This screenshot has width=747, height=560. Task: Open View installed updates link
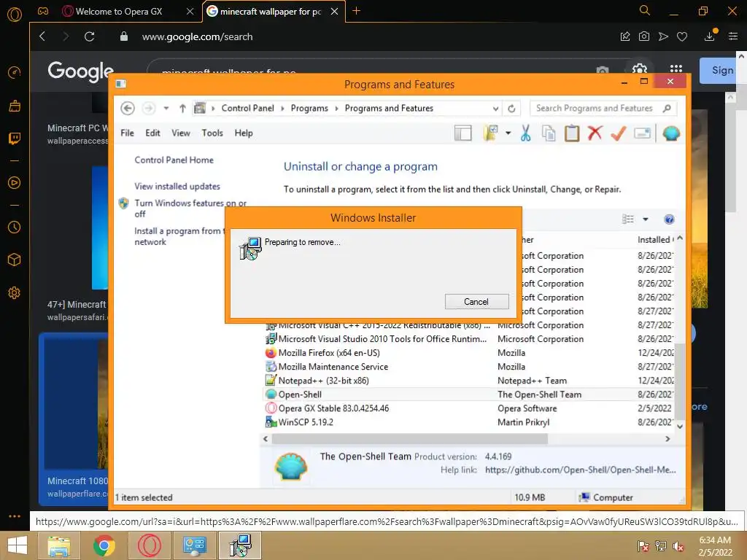(177, 186)
